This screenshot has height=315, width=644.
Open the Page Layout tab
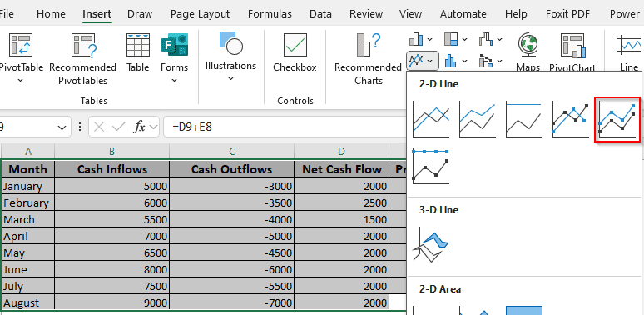tap(200, 13)
